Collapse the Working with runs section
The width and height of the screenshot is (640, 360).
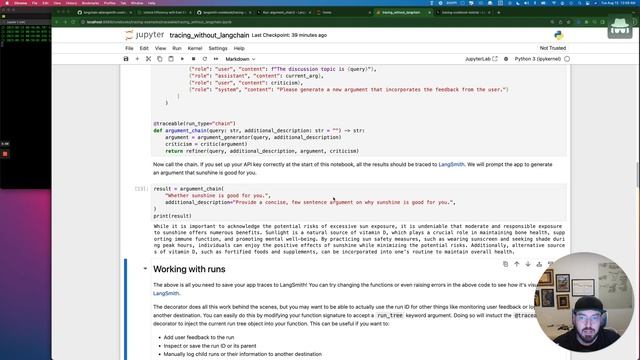[145, 269]
